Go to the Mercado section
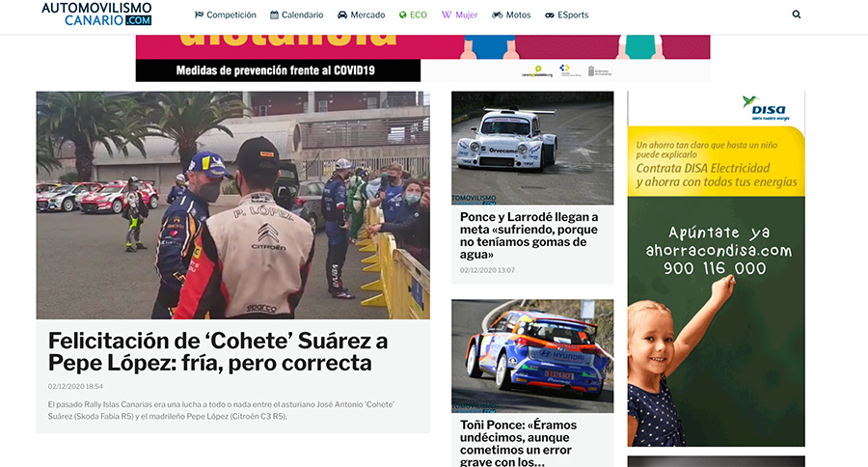The width and height of the screenshot is (868, 467). 362,15
